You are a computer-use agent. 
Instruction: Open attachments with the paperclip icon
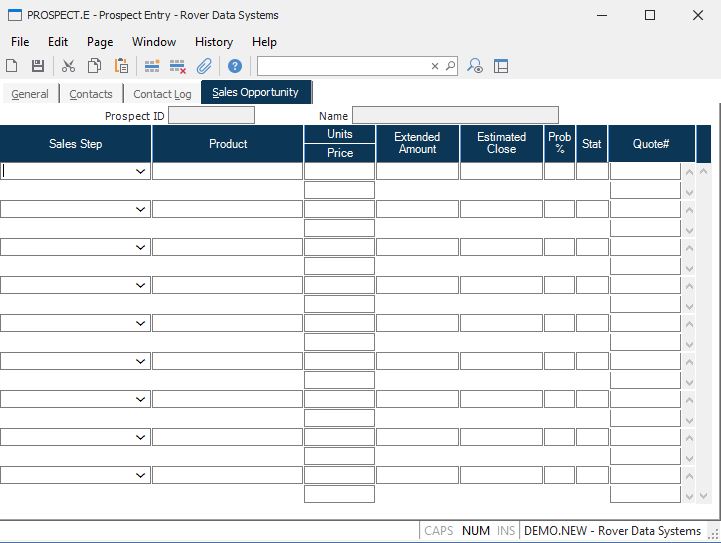pyautogui.click(x=204, y=66)
